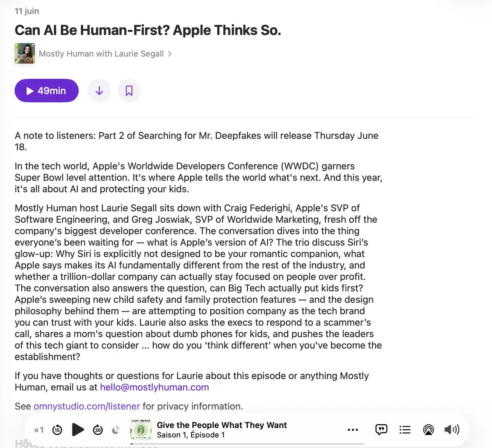Adjust volume with the speaker icon

(452, 430)
